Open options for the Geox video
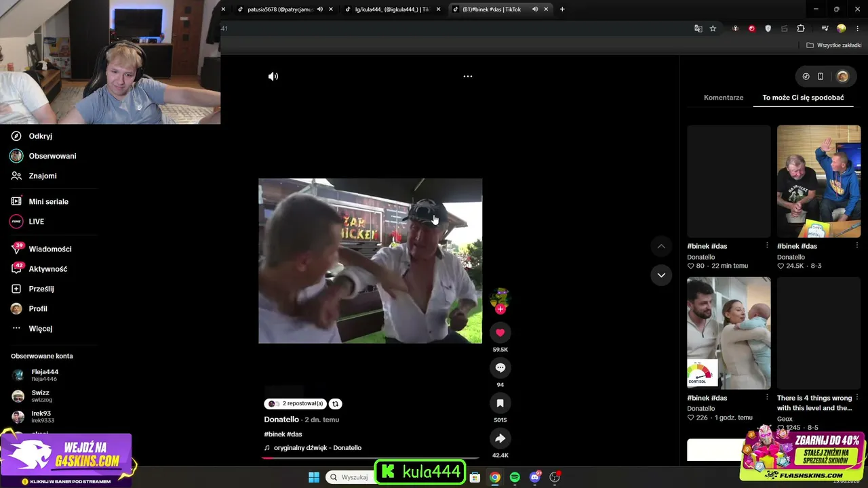The width and height of the screenshot is (868, 488). [x=857, y=398]
